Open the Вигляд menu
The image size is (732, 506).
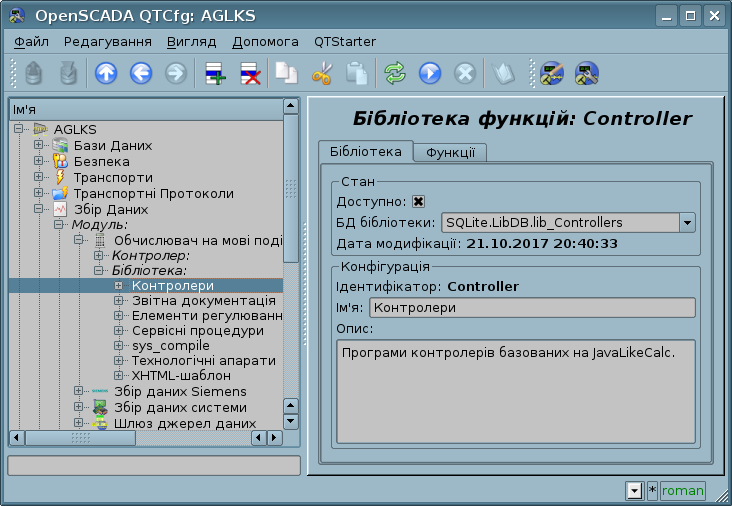tap(191, 42)
